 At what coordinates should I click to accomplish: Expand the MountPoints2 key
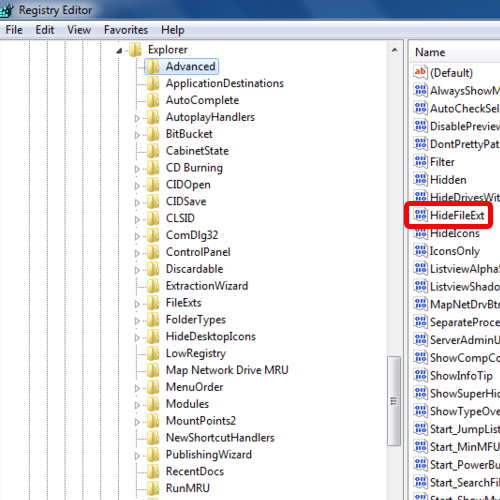(137, 422)
